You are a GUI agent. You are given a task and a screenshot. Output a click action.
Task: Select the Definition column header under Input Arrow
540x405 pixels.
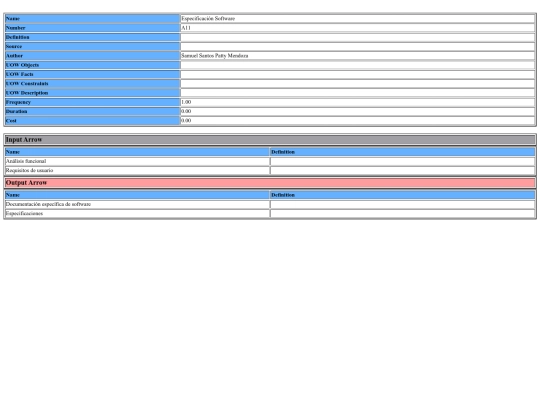(x=403, y=152)
